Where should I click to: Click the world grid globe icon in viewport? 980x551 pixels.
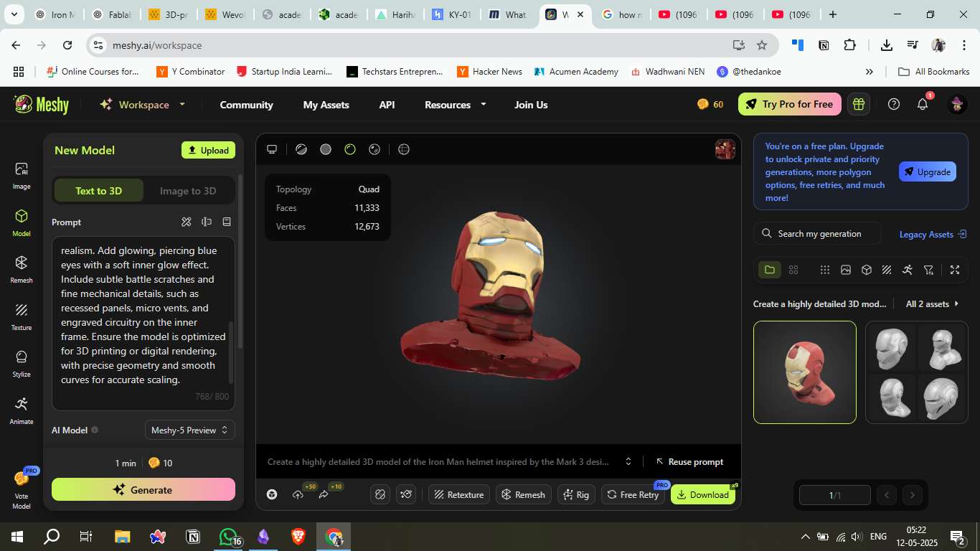404,149
